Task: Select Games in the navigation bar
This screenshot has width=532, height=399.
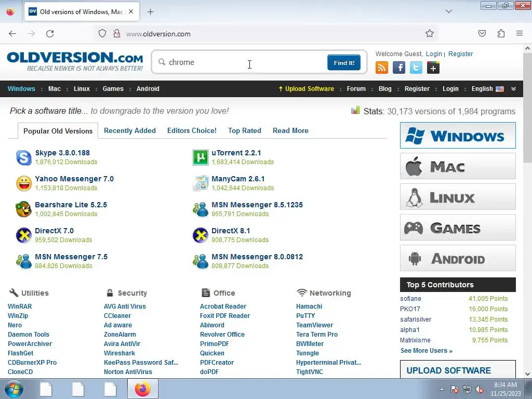Action: tap(113, 89)
